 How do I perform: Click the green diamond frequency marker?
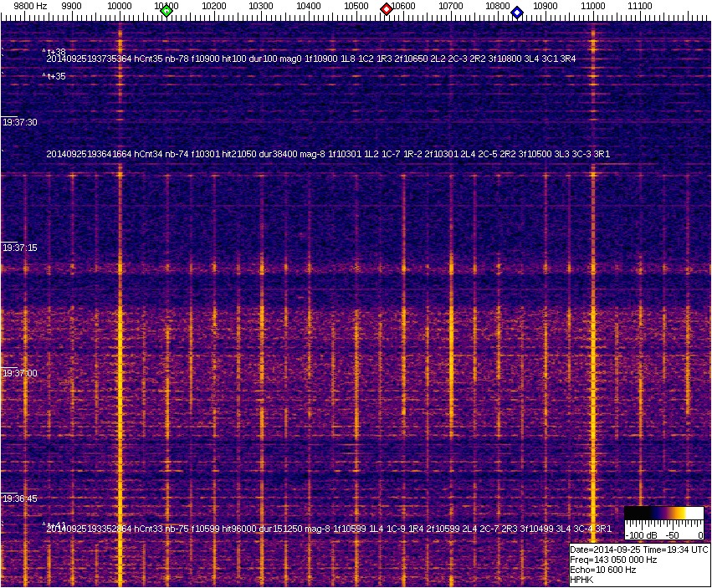(x=166, y=11)
